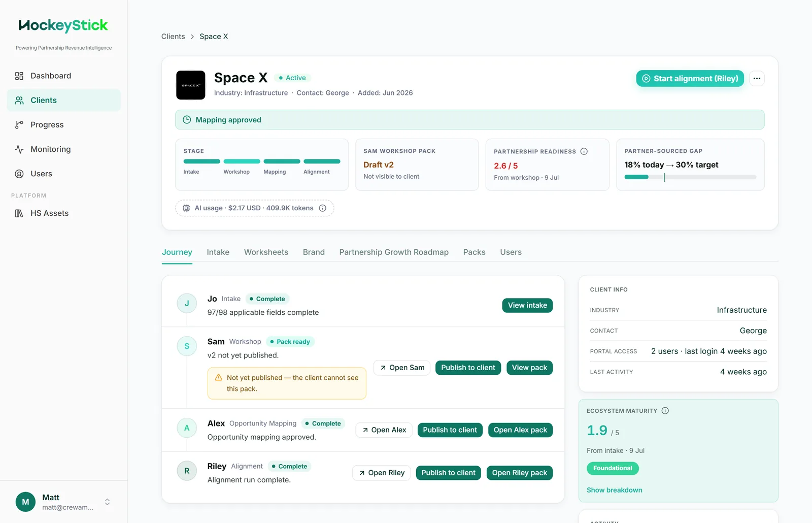Click the Monitoring pulse icon
This screenshot has width=812, height=523.
19,149
